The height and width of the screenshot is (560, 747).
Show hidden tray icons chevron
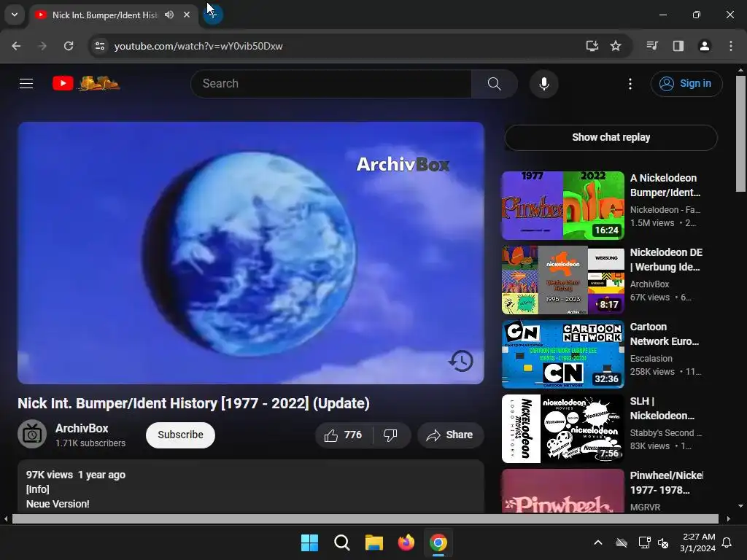[598, 542]
